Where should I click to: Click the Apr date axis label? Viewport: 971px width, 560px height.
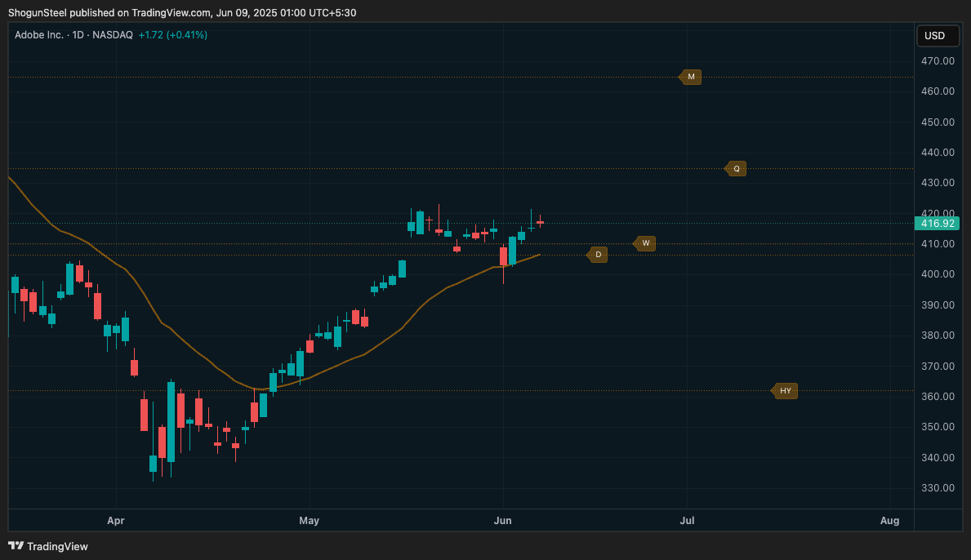116,520
